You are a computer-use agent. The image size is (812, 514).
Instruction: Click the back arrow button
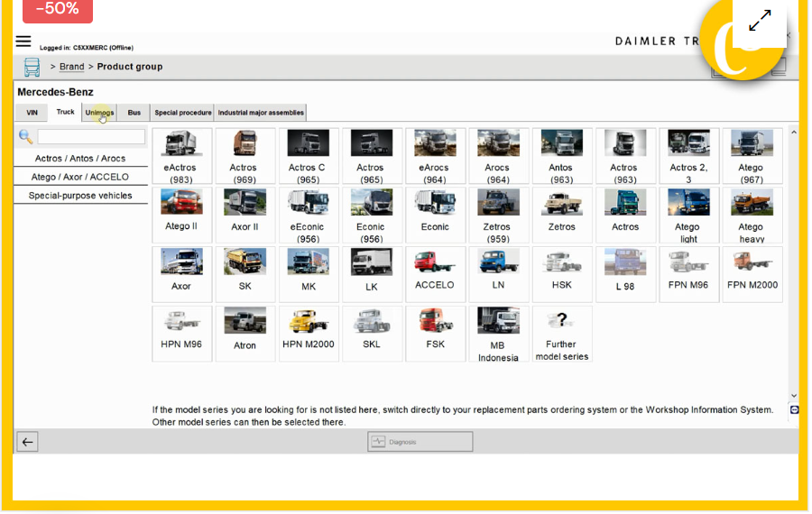28,442
